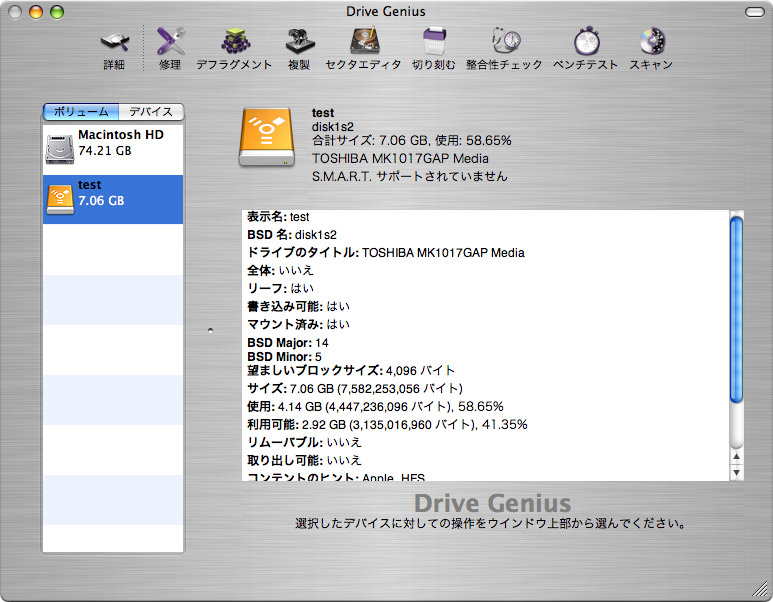Click the header text TOSHIBA MK1017GAP Media

(400, 158)
